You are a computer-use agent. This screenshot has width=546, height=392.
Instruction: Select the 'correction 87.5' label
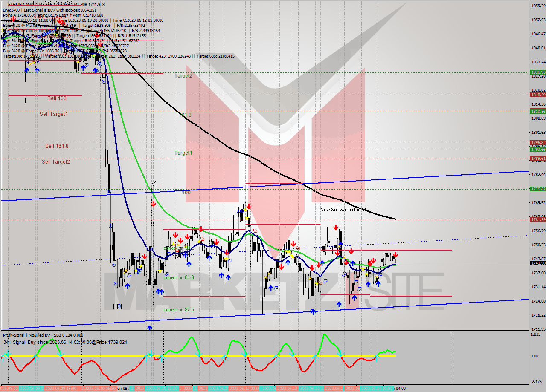coord(178,310)
